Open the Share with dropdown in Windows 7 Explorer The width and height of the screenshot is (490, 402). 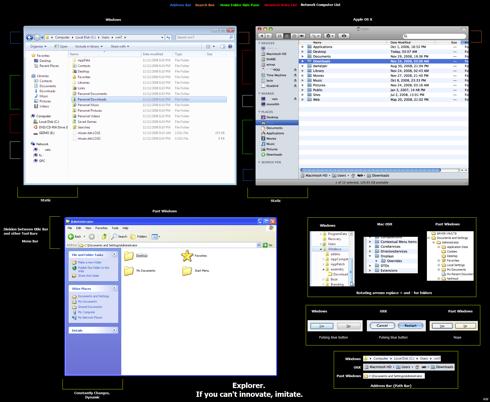pos(120,46)
